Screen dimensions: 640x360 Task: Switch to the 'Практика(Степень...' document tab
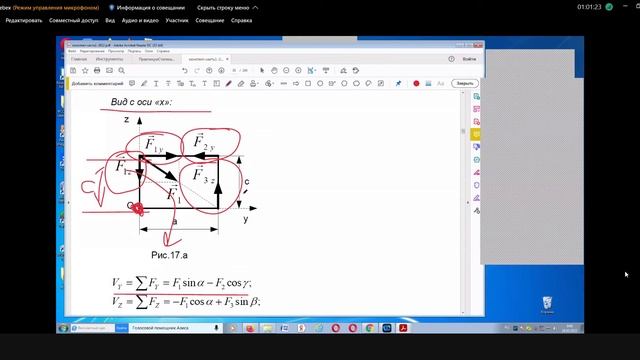(x=156, y=59)
